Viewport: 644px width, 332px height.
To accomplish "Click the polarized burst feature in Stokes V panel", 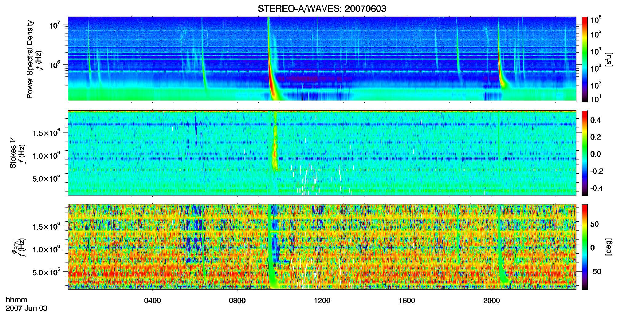I will tap(274, 141).
